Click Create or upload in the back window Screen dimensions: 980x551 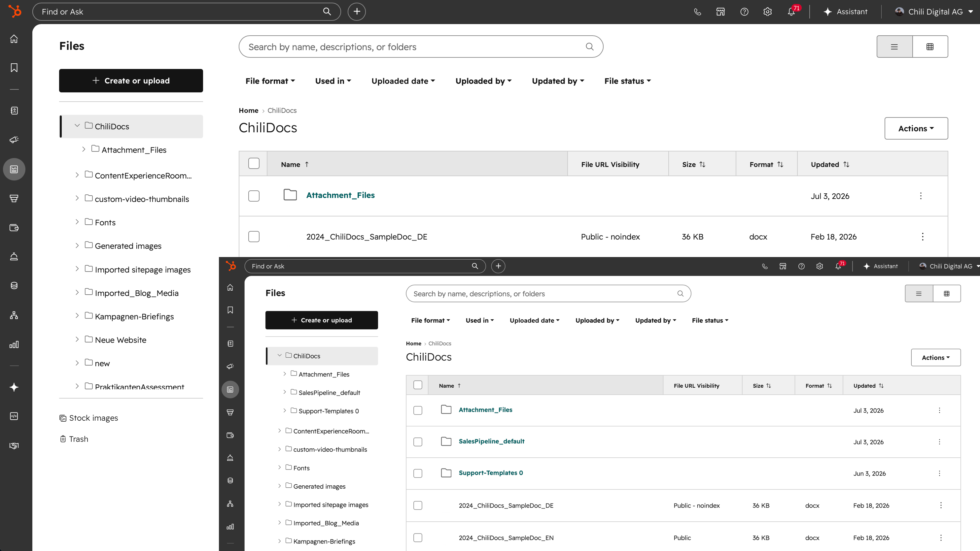(x=131, y=81)
